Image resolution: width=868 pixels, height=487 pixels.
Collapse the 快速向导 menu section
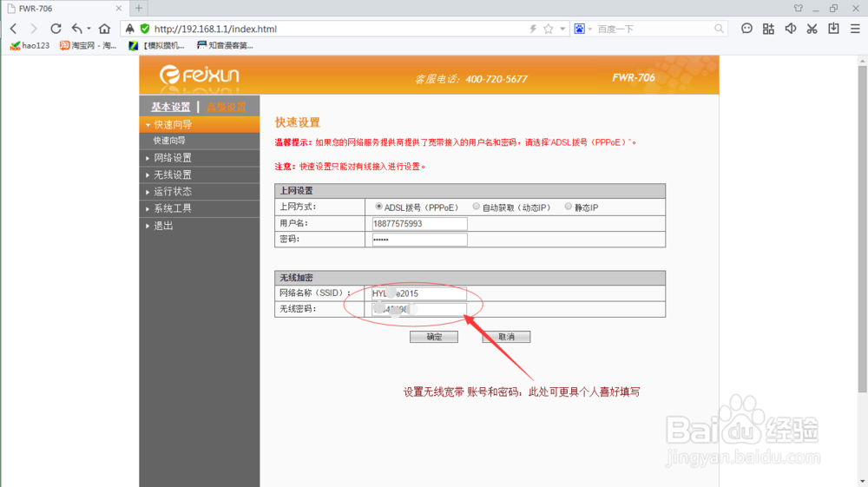(200, 124)
